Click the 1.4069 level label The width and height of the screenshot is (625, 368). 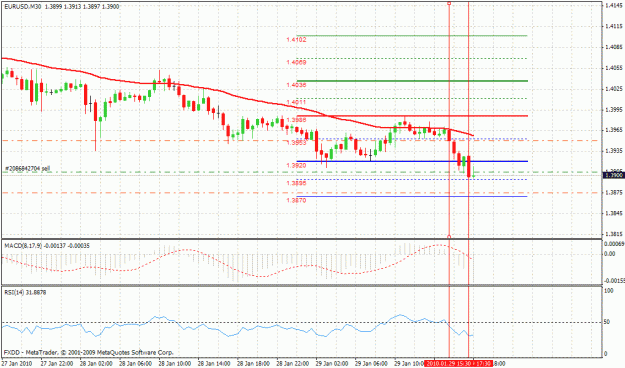296,62
